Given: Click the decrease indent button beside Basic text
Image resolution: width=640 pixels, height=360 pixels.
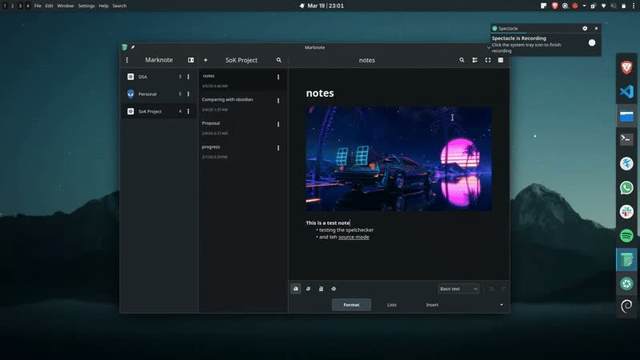Looking at the screenshot, I should [x=491, y=289].
